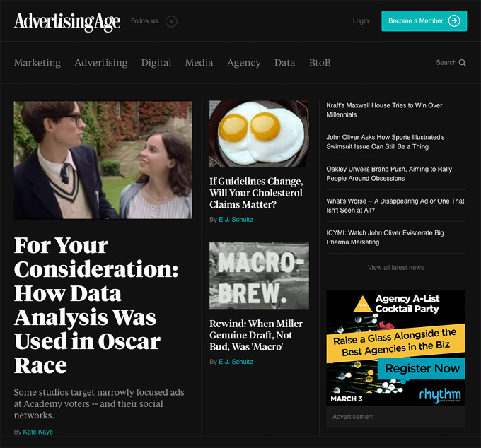Screen dimensions: 481x448
Task: Select the Data nav item
Action: click(x=284, y=62)
